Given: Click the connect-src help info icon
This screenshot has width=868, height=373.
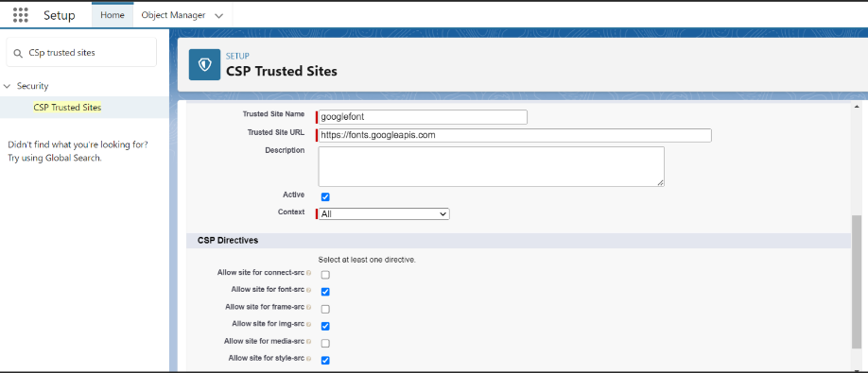Looking at the screenshot, I should (308, 273).
